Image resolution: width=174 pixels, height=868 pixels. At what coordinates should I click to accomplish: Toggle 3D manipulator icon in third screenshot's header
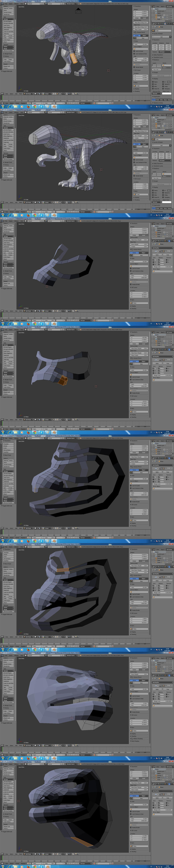coord(43,311)
